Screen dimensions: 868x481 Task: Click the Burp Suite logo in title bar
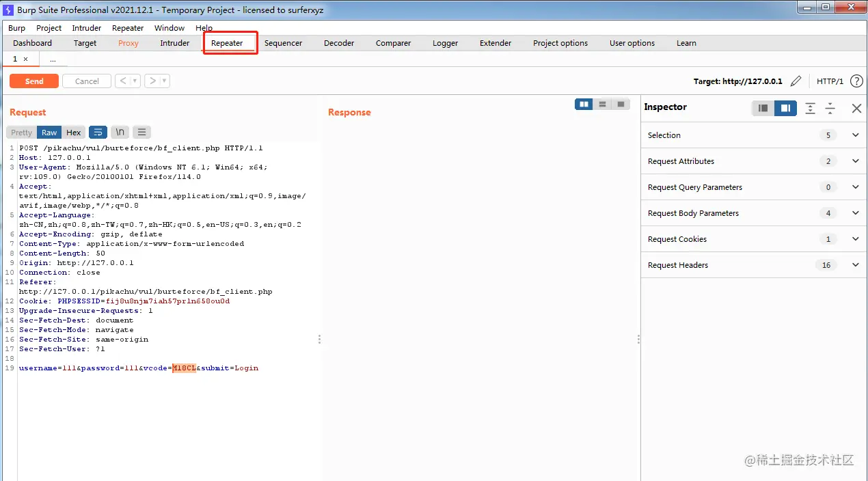click(9, 10)
